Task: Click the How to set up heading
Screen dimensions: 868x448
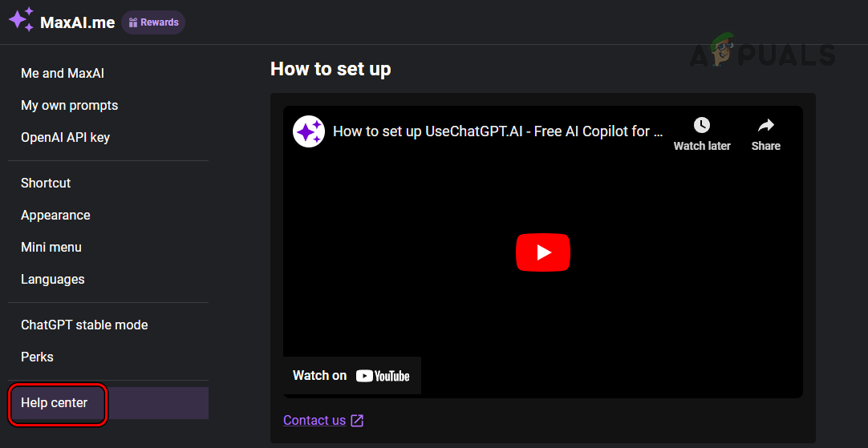Action: click(x=331, y=69)
